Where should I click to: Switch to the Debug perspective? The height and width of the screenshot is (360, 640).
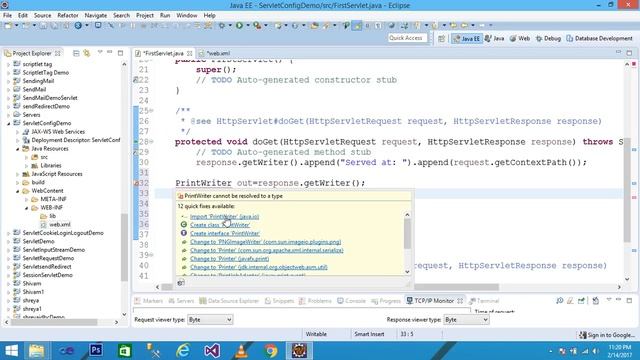(x=548, y=38)
